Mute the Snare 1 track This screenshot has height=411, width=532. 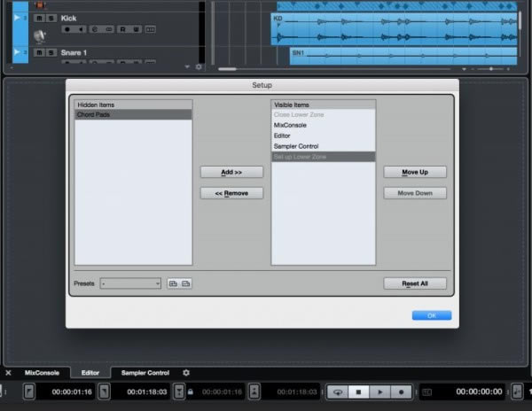pyautogui.click(x=39, y=53)
